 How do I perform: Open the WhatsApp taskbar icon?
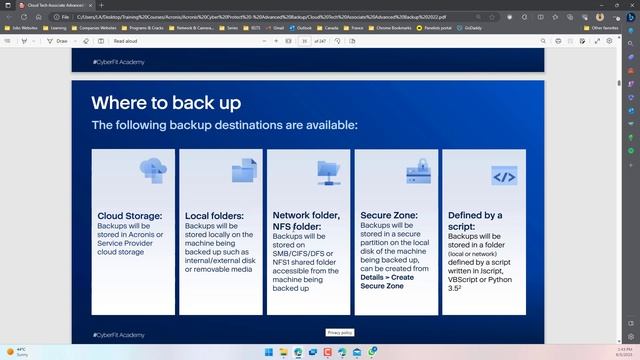point(372,352)
